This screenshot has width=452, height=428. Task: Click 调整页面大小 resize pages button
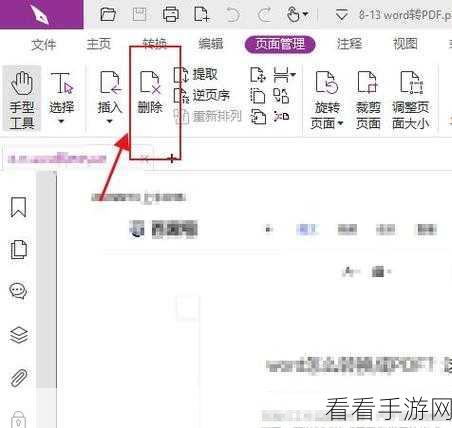point(410,100)
